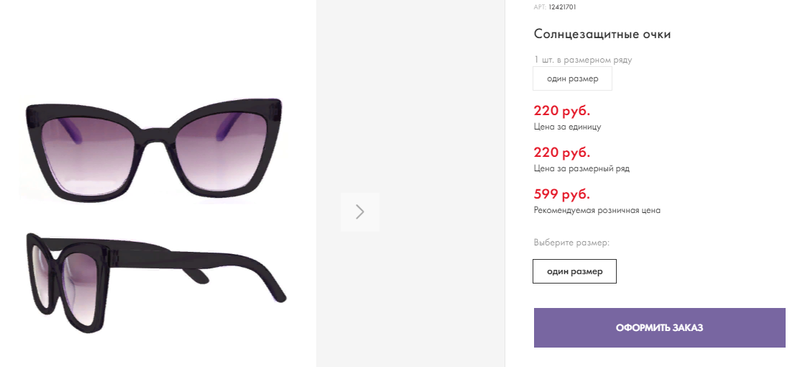Image resolution: width=800 pixels, height=367 pixels.
Task: Click the purple ОФОРМИТЬ ЗАКАЗ button
Action: coord(659,328)
